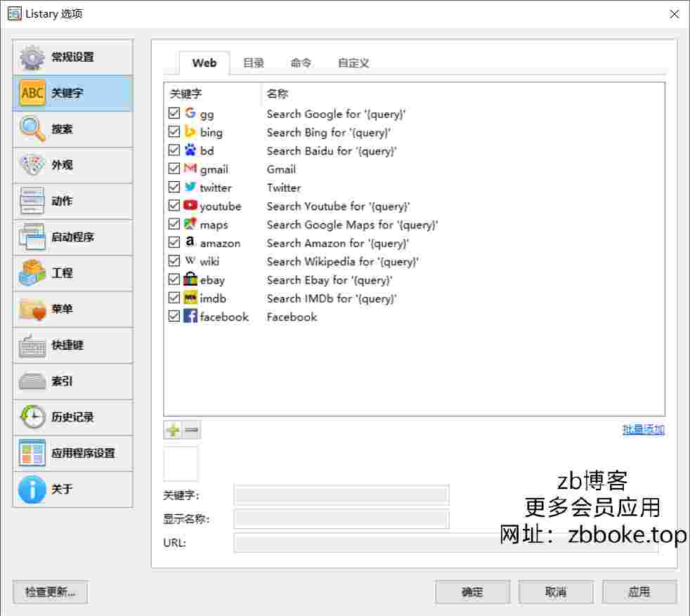
Task: Switch to the Web tab
Action: pyautogui.click(x=204, y=63)
